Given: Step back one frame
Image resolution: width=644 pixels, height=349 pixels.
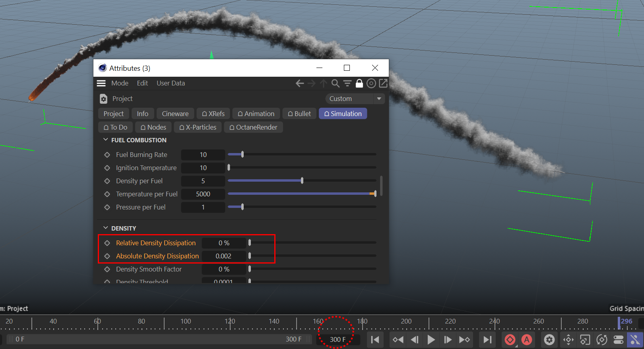Looking at the screenshot, I should click(415, 339).
